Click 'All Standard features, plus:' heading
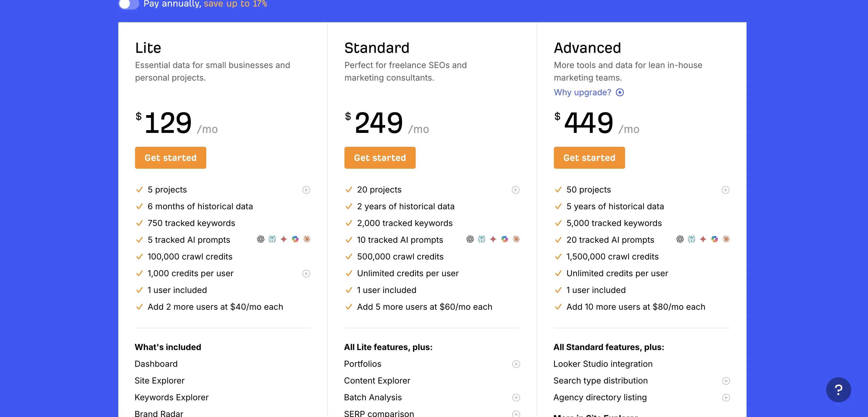This screenshot has width=868, height=417. click(x=609, y=347)
